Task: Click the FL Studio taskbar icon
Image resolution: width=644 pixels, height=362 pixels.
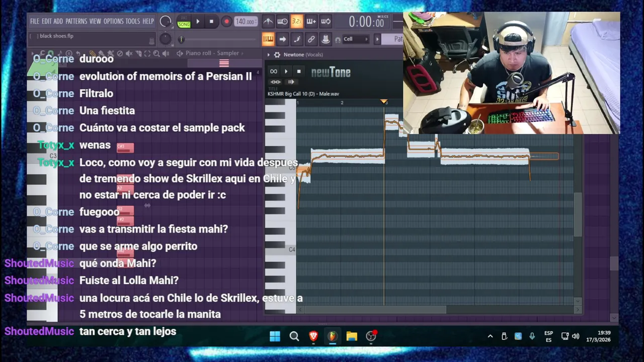Action: 332,336
